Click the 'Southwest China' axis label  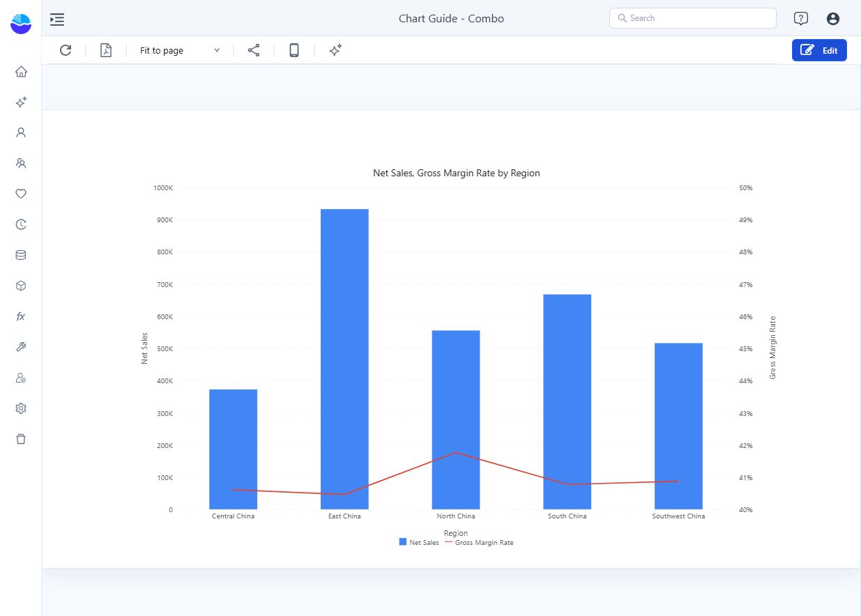coord(678,516)
